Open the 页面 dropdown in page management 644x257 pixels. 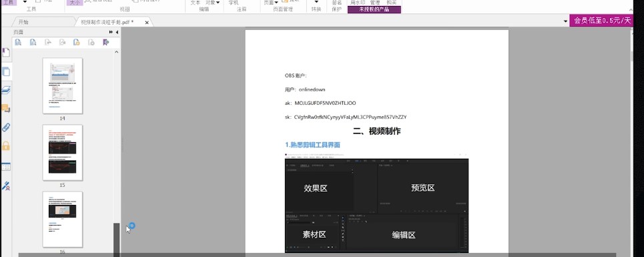pos(270,3)
